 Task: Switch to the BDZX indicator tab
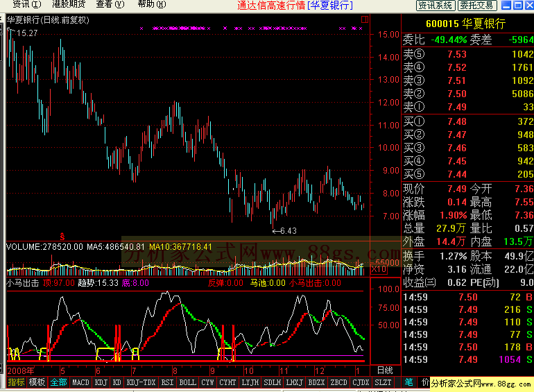316,382
